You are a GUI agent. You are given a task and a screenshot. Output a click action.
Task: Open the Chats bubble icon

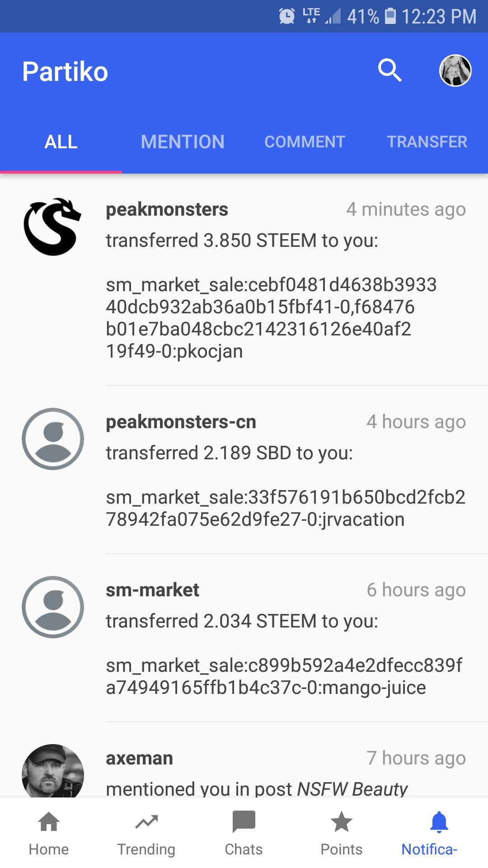tap(244, 822)
